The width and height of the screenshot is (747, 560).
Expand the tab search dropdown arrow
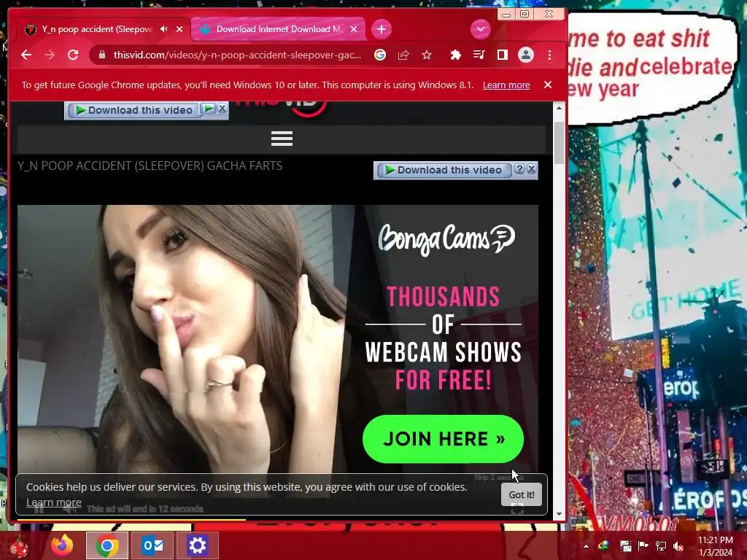481,29
